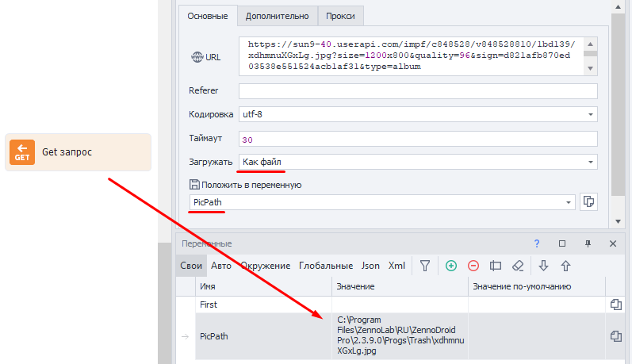Switch to the Дополнительно tab
The image size is (632, 364).
277,16
